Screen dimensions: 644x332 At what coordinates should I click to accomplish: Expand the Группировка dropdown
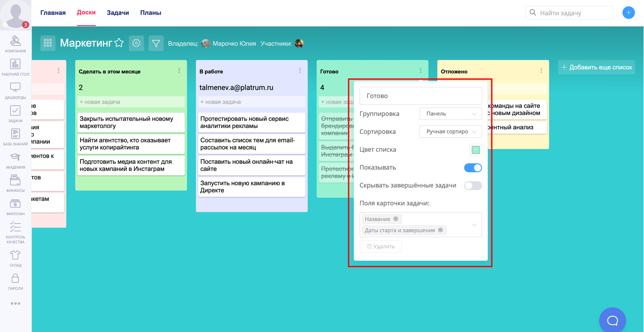(450, 114)
